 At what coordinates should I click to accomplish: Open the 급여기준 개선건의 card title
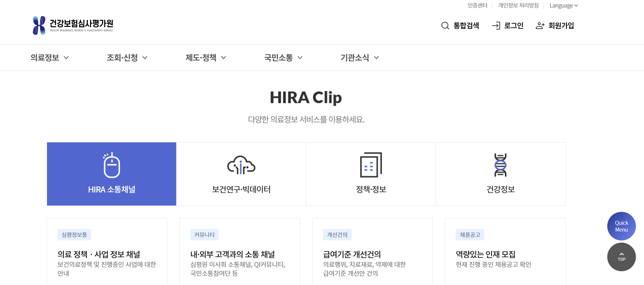(x=352, y=254)
